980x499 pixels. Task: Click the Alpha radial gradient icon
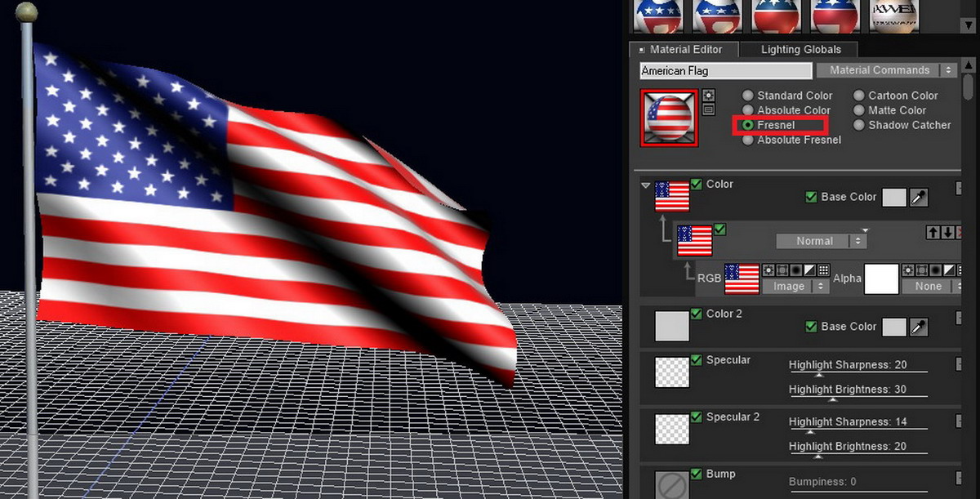[935, 270]
